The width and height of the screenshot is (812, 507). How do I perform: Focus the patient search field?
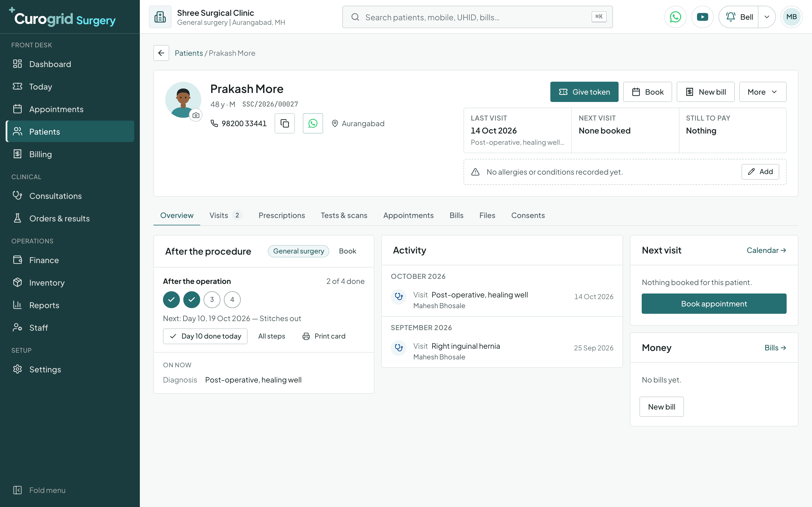[477, 17]
